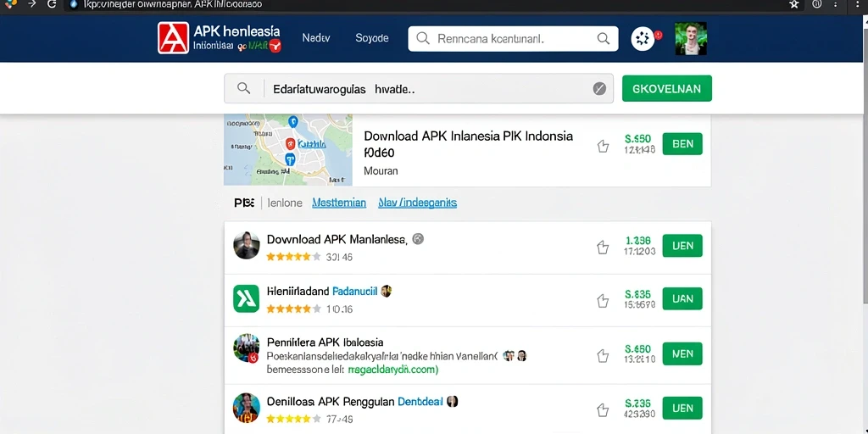Click thumbs-up beside the map result
868x434 pixels.
tap(603, 146)
